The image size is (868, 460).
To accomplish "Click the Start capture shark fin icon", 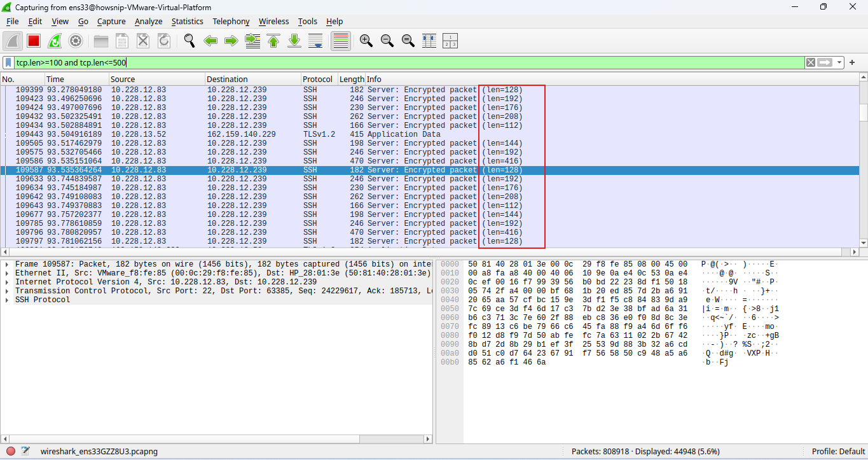I will pyautogui.click(x=13, y=41).
